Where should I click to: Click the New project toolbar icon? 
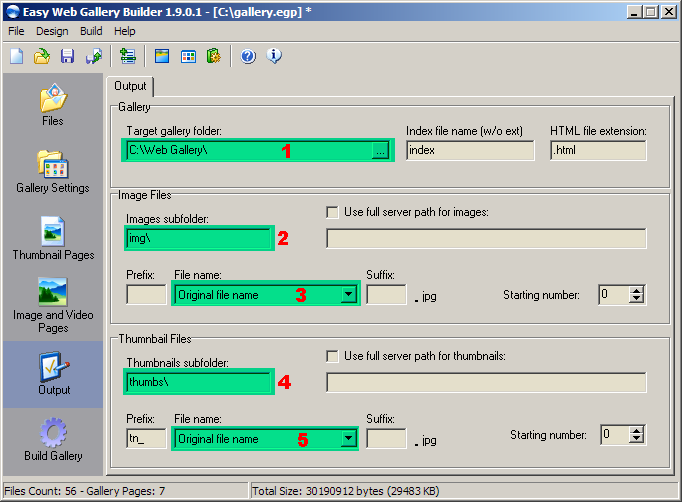(17, 57)
